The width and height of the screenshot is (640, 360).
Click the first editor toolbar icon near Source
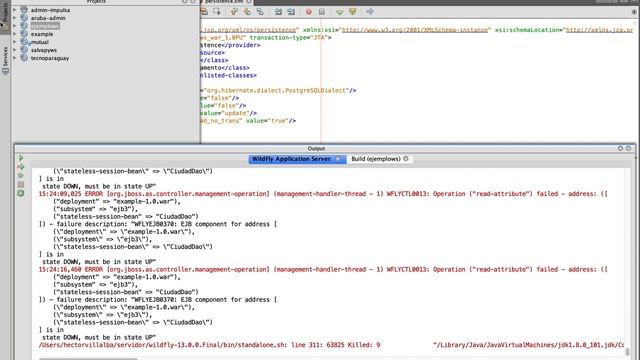coord(204,12)
